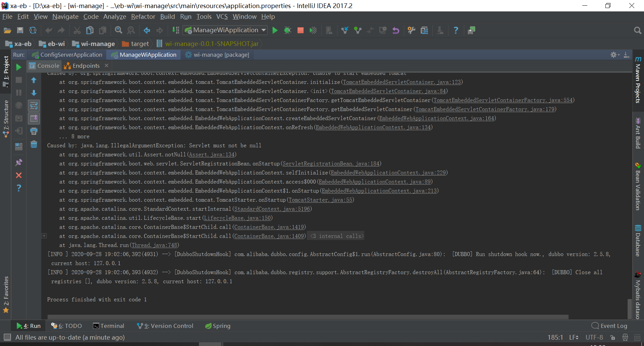Close Run tab with red X
The width and height of the screenshot is (644, 346).
[19, 175]
